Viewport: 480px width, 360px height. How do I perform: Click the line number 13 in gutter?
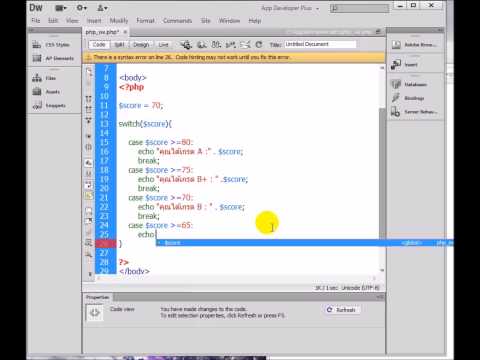pos(105,124)
